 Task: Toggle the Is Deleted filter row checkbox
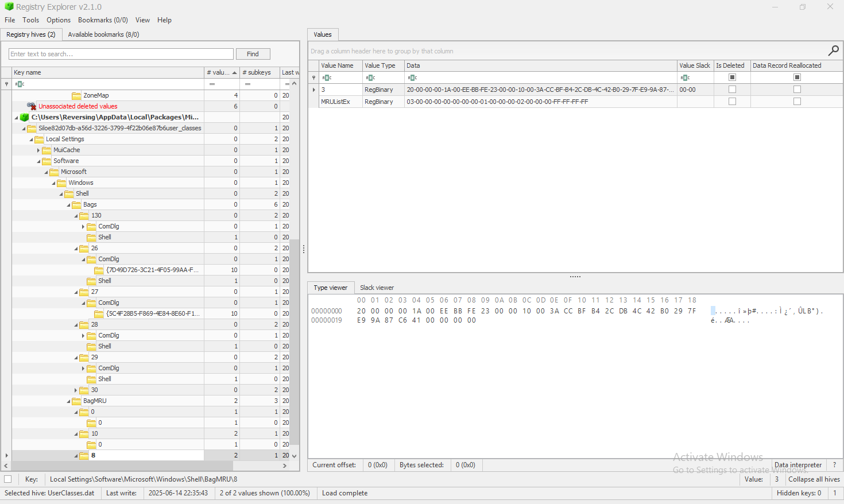(732, 77)
